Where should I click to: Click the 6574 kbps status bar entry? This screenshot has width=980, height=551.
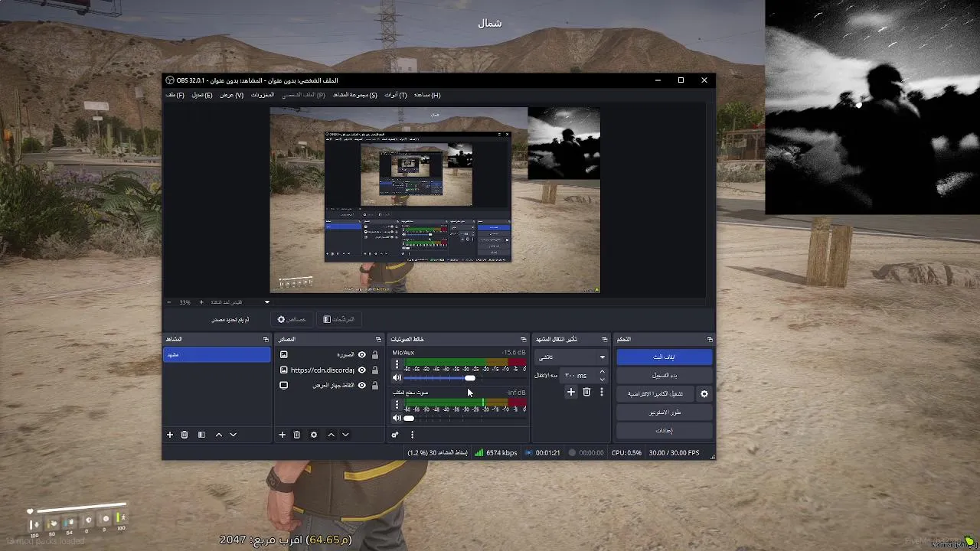pyautogui.click(x=495, y=453)
